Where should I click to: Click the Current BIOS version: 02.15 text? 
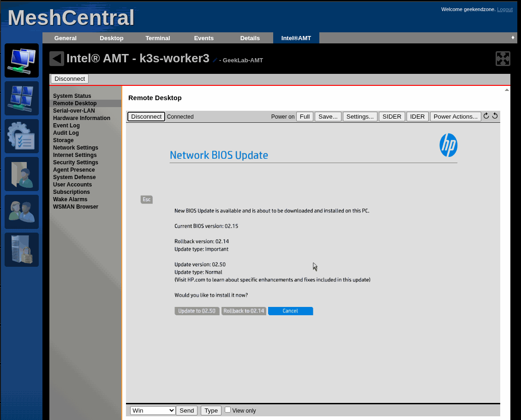click(206, 226)
